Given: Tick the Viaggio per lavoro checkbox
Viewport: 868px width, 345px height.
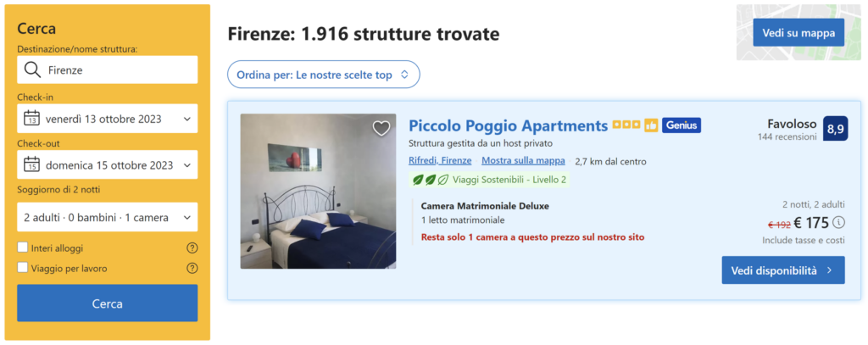Looking at the screenshot, I should pyautogui.click(x=23, y=268).
